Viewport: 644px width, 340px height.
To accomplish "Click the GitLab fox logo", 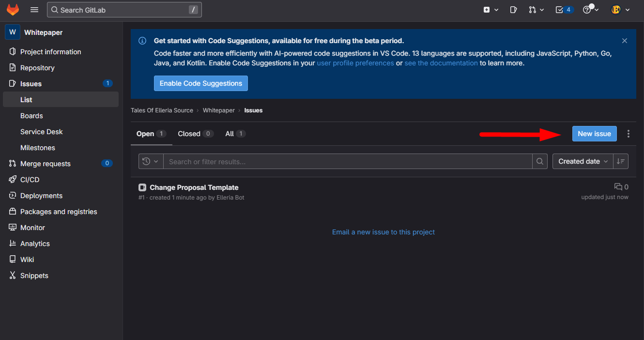I will click(x=13, y=10).
